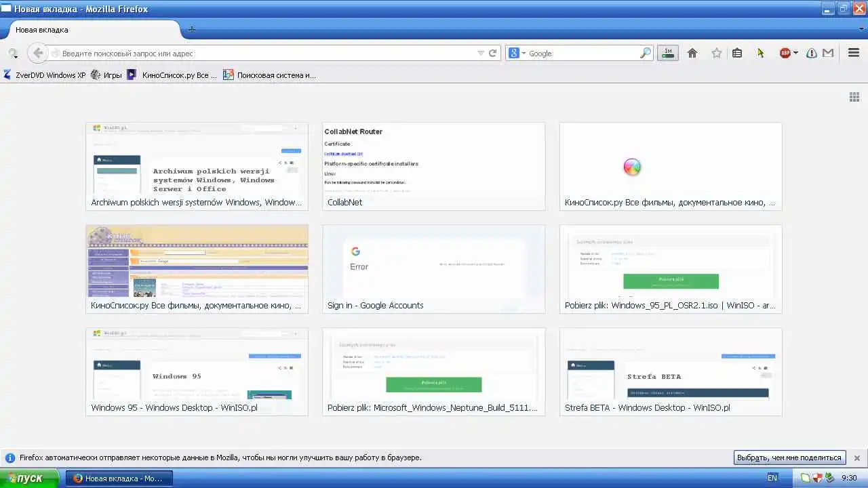Click Выбрать, чем мне поделиться button

(x=790, y=457)
